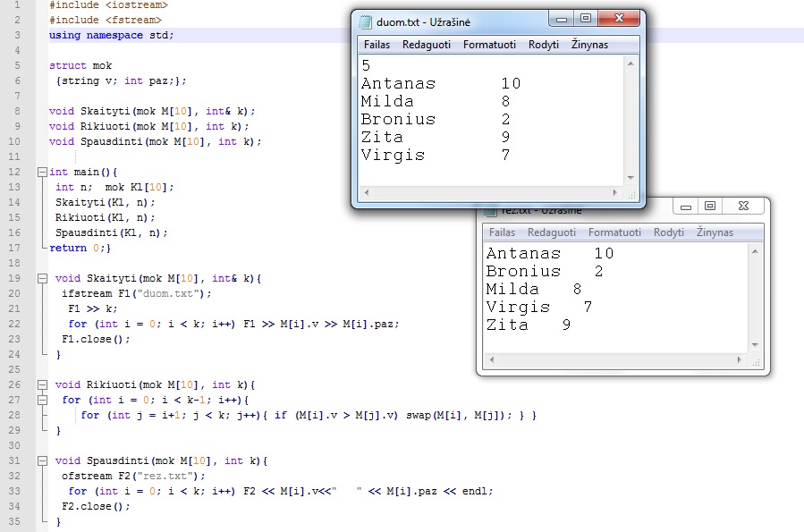Click '#include <fstream>' code line

point(106,20)
